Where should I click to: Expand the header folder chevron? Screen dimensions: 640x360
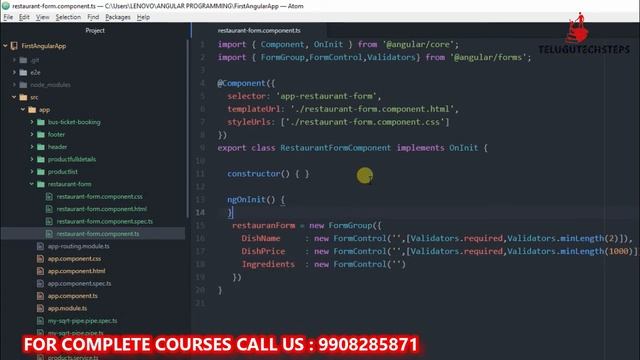pos(32,147)
